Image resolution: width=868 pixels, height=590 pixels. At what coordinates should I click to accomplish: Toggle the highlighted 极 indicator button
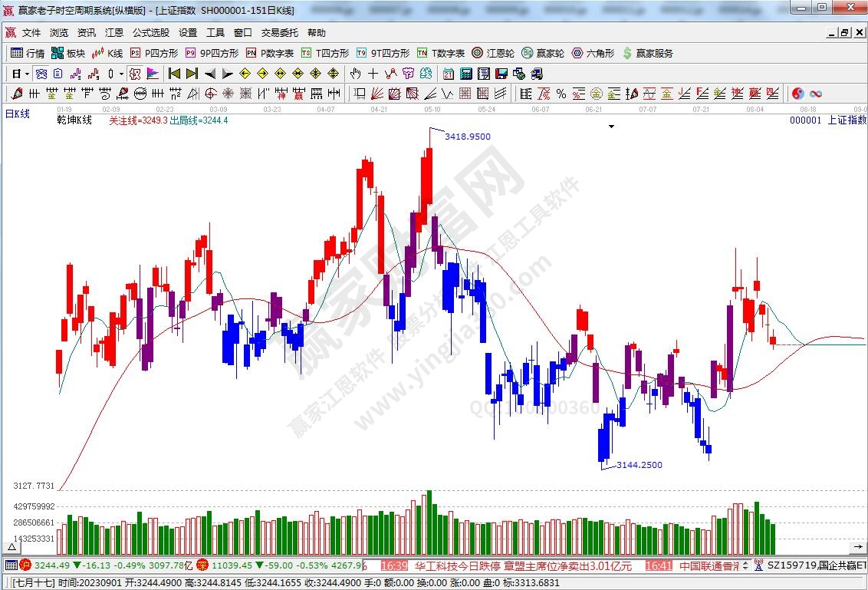(135, 74)
